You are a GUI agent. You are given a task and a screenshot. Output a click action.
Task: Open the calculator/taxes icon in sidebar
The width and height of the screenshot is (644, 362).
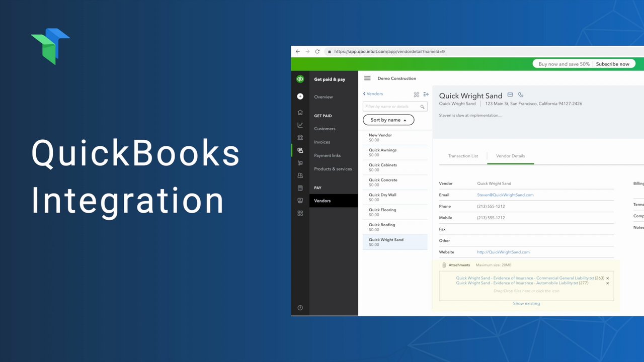300,188
